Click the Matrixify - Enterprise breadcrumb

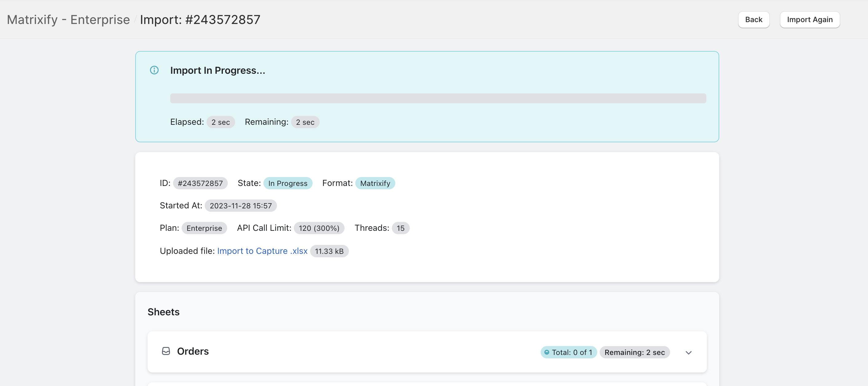(x=69, y=20)
